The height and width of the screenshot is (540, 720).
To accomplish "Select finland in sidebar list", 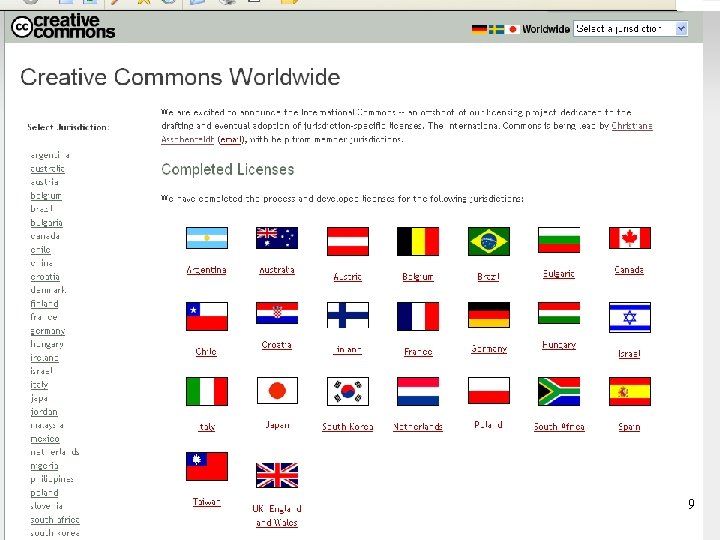I will coord(44,304).
